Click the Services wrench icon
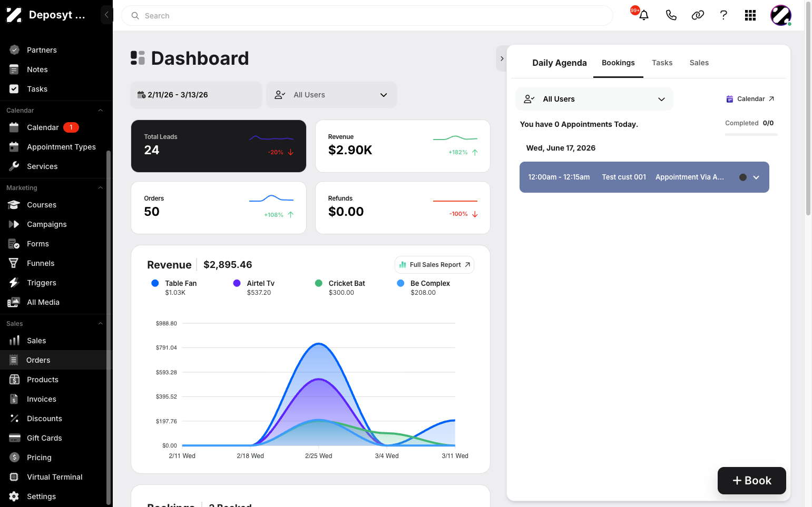812x507 pixels. pos(14,166)
